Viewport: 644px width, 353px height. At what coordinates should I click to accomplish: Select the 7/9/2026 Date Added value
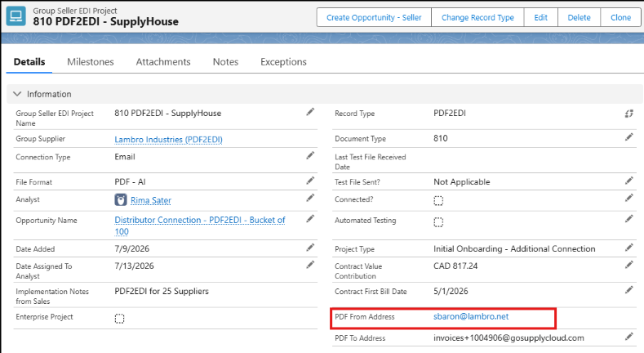click(132, 248)
